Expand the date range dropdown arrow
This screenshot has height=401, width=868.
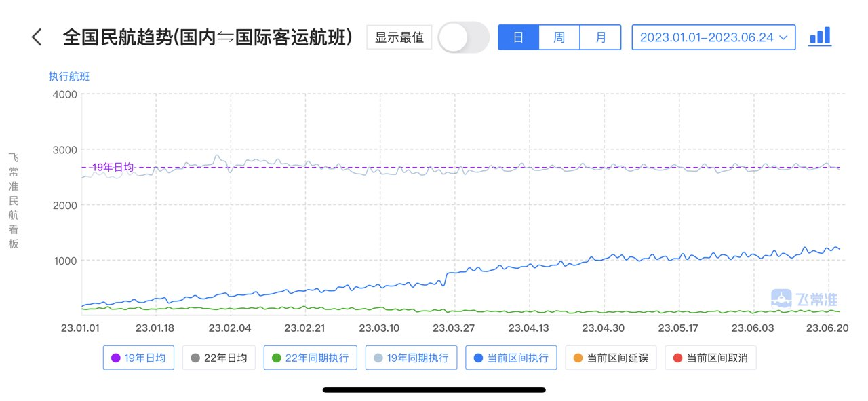point(783,38)
